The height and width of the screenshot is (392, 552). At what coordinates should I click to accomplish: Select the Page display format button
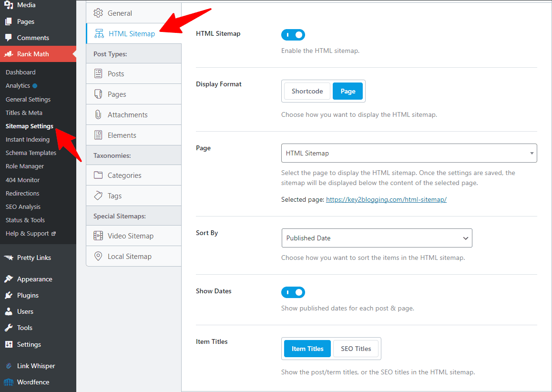tap(348, 91)
